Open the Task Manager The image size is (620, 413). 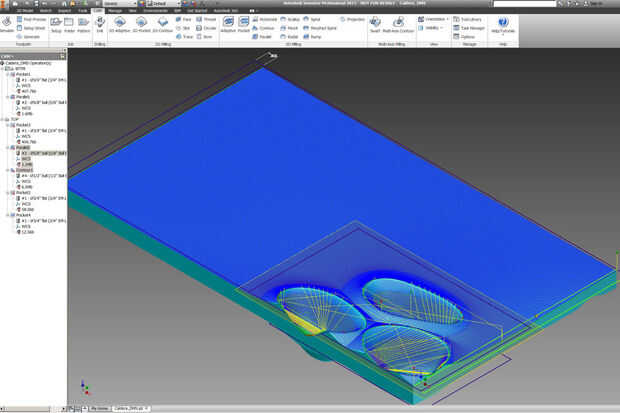tap(469, 28)
